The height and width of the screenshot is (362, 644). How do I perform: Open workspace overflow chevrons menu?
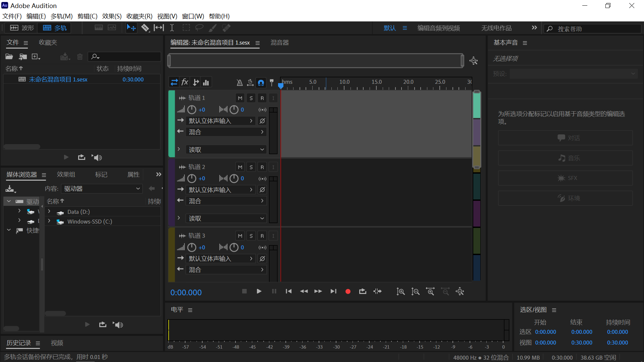[534, 28]
